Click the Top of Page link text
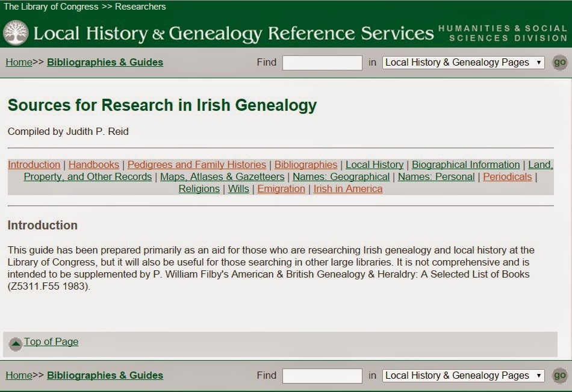Image resolution: width=572 pixels, height=392 pixels. point(51,341)
